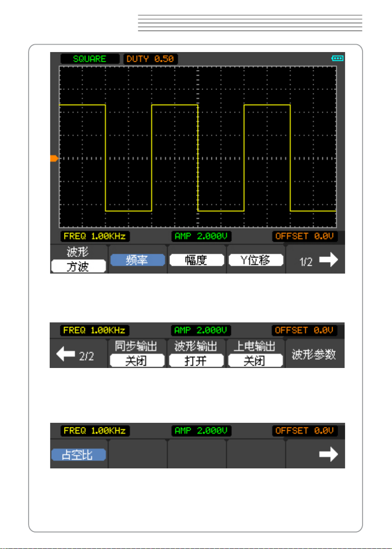Screen dimensions: 392x549
Task: Click the DUTY 0.50 readout
Action: (x=150, y=59)
